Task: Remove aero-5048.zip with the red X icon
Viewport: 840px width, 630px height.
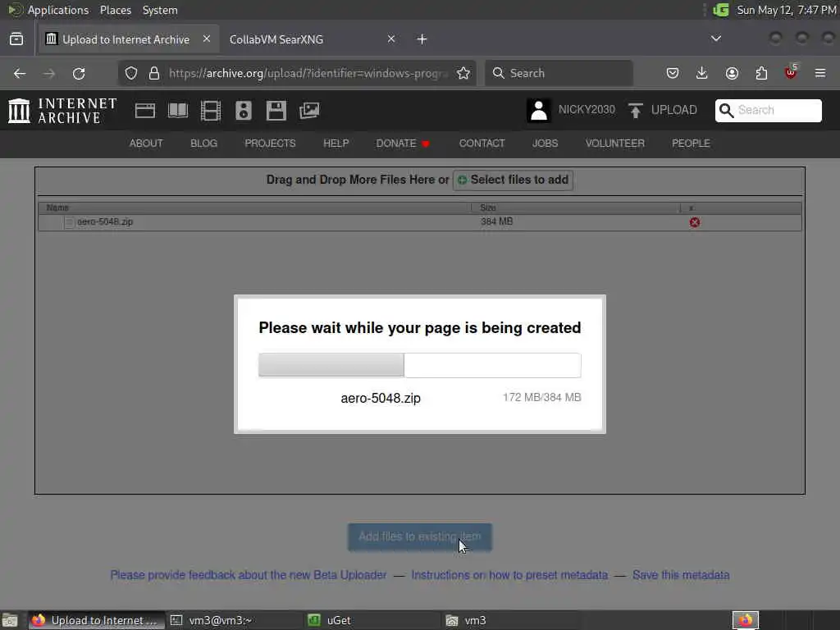Action: pyautogui.click(x=694, y=222)
